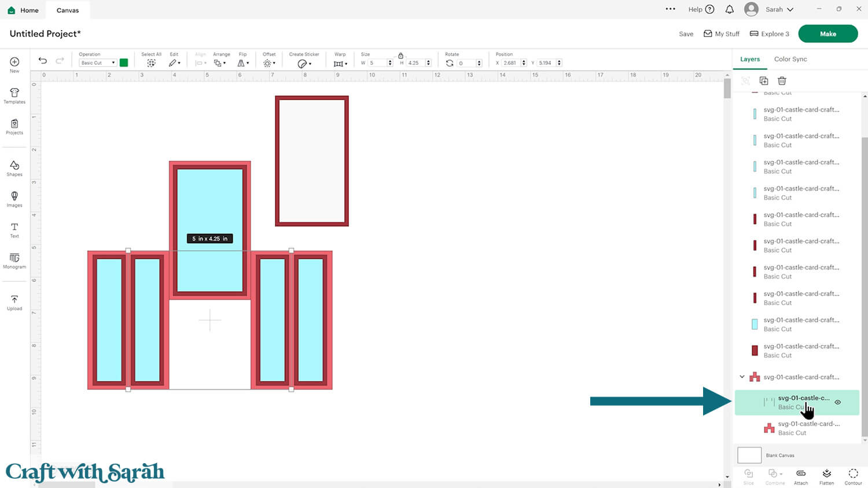This screenshot has height=488, width=868.
Task: Open the Shapes tool
Action: pos(14,168)
